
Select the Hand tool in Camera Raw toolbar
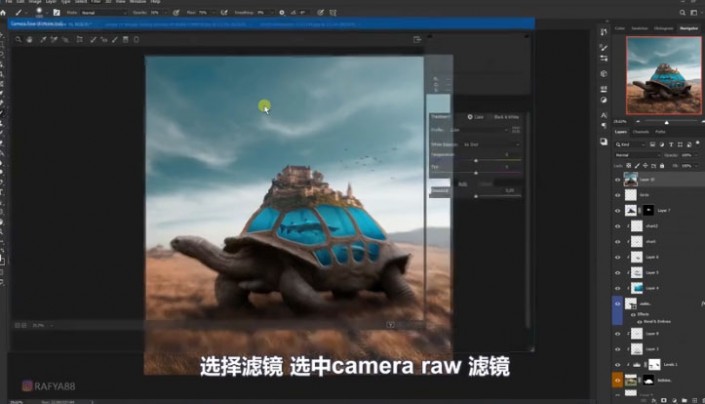click(30, 39)
